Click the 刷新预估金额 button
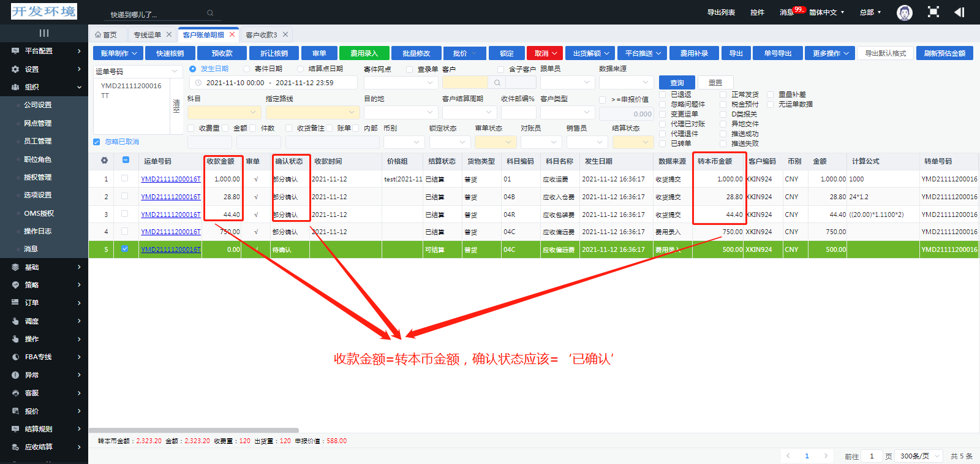Screen dimensions: 980x464 tap(944, 53)
